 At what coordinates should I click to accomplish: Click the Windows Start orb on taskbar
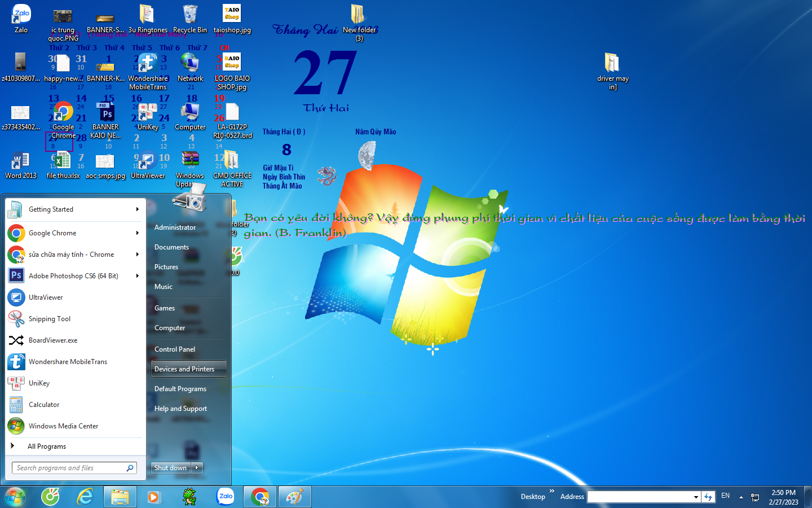[x=15, y=497]
